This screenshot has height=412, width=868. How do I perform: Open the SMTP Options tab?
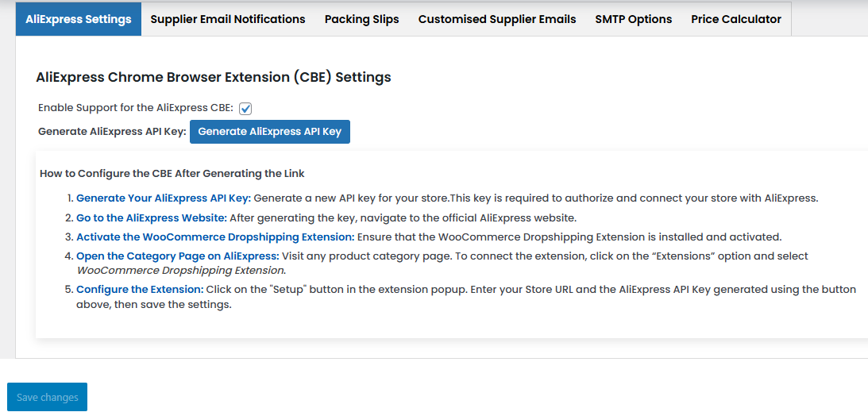click(633, 19)
